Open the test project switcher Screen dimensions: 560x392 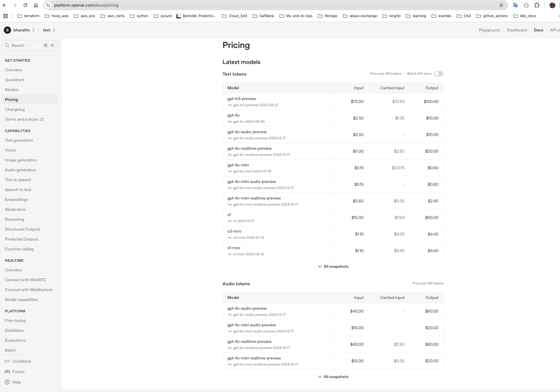[49, 30]
